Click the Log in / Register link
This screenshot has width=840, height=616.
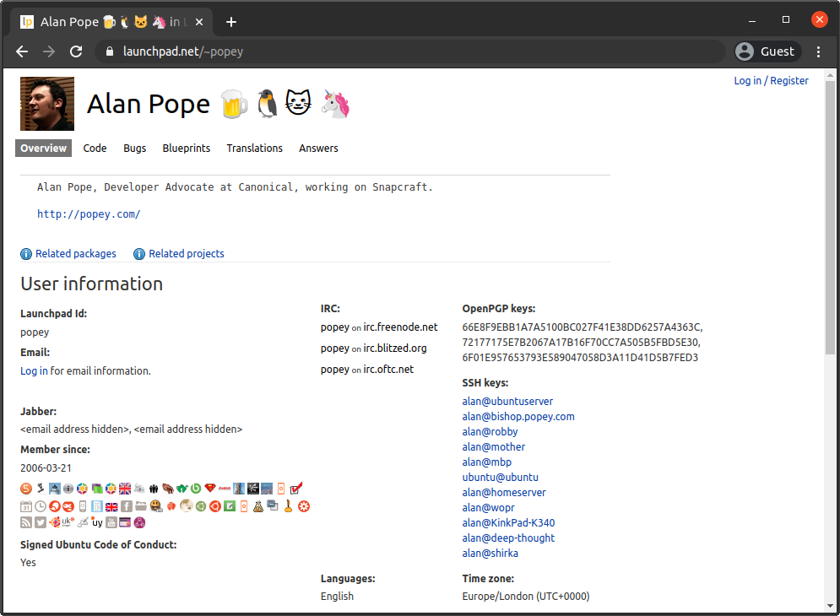[x=771, y=81]
